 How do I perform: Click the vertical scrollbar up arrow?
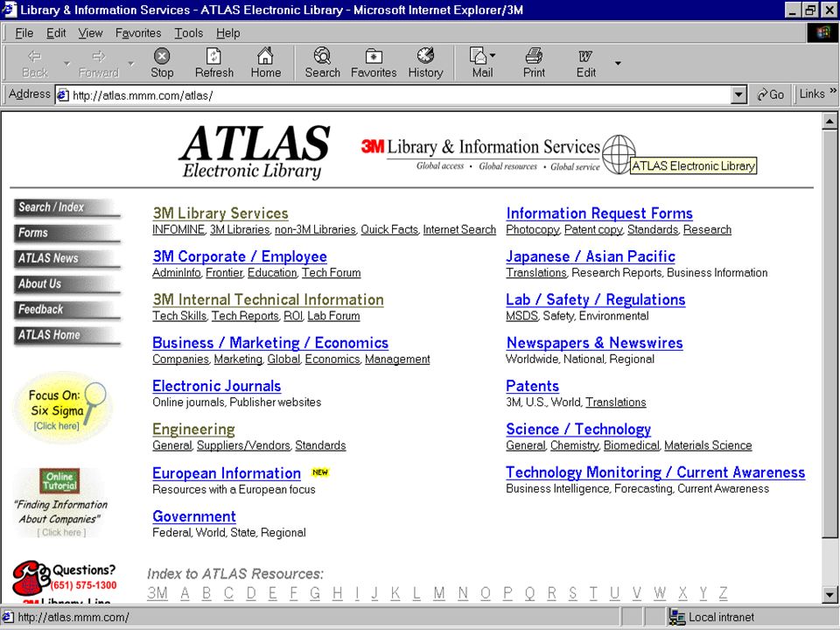coord(829,121)
